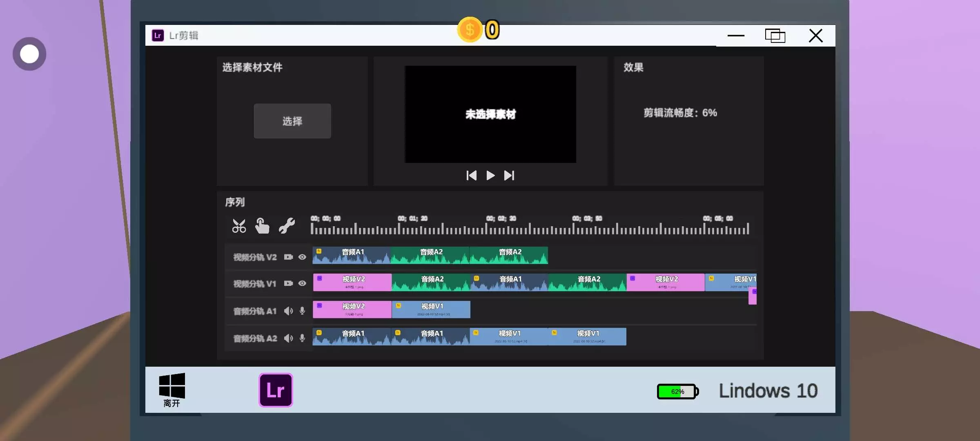Open the Lr app in the taskbar
This screenshot has height=441, width=980.
tap(276, 390)
